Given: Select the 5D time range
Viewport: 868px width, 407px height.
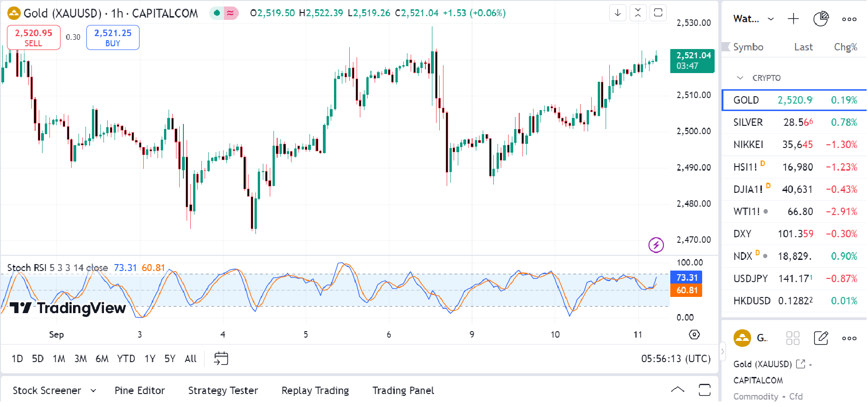Looking at the screenshot, I should tap(38, 358).
